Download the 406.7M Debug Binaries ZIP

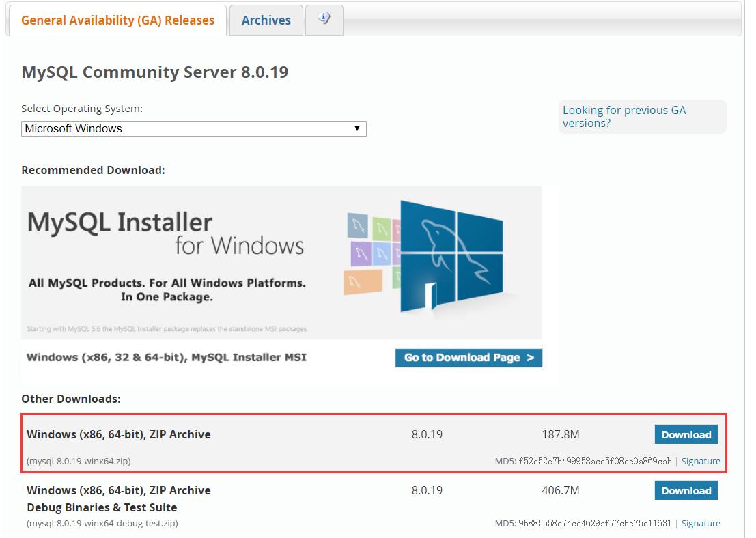tap(686, 491)
